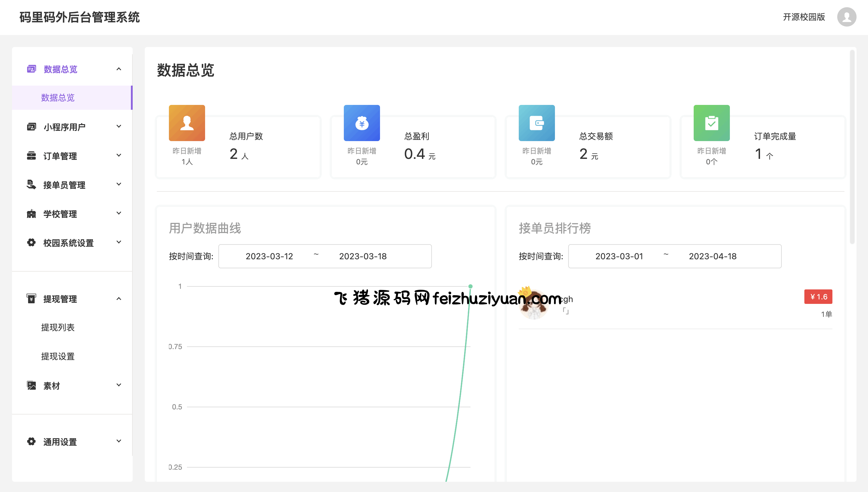This screenshot has height=492, width=868.
Task: Click the blue money bag profit icon
Action: pos(362,123)
